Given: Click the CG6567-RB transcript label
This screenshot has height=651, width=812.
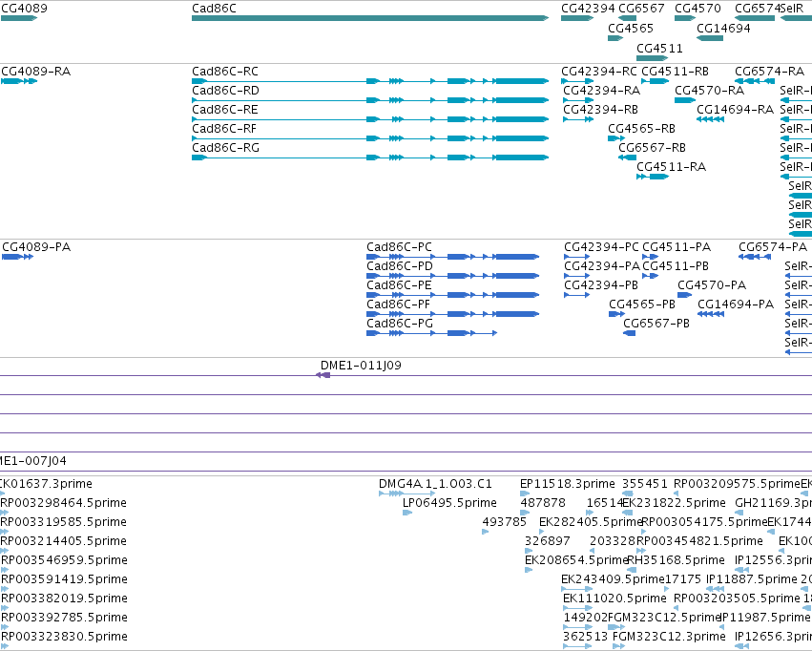Looking at the screenshot, I should (652, 148).
